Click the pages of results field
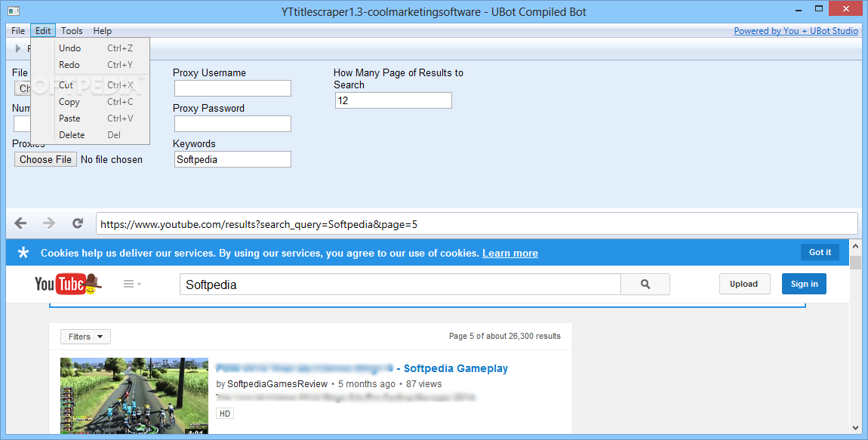The width and height of the screenshot is (868, 440). [x=393, y=100]
